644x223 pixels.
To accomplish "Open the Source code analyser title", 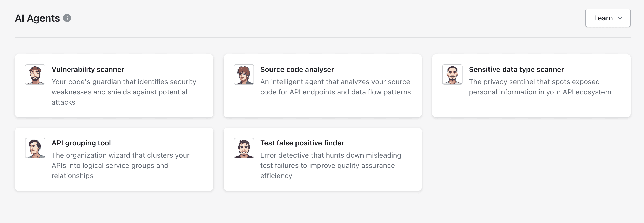I will [x=297, y=69].
